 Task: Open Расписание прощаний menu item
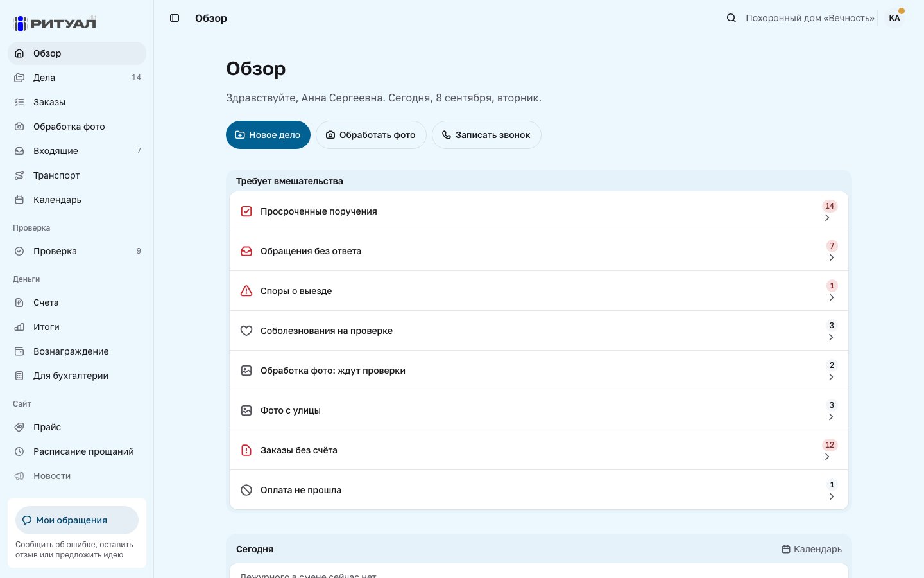pos(77,451)
